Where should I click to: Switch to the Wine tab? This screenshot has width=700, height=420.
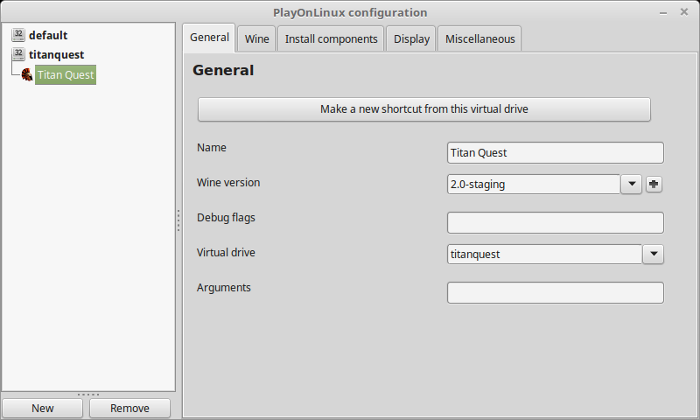pos(257,39)
